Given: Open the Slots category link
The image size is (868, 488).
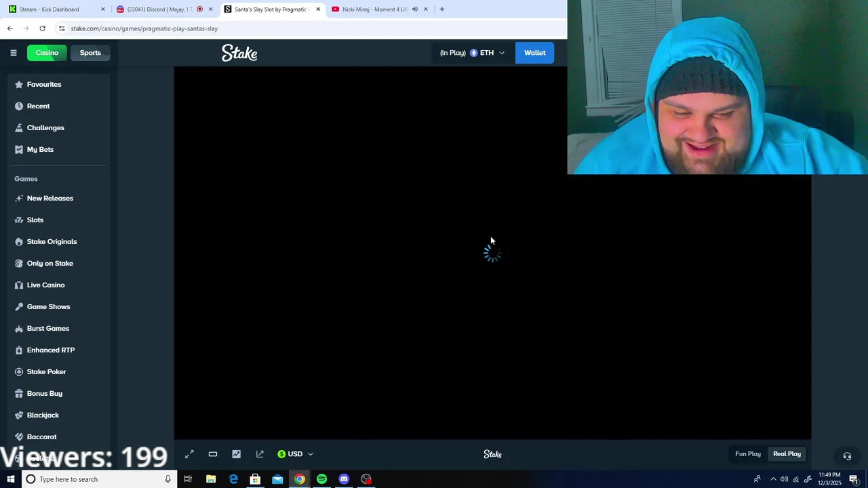Looking at the screenshot, I should pyautogui.click(x=35, y=220).
